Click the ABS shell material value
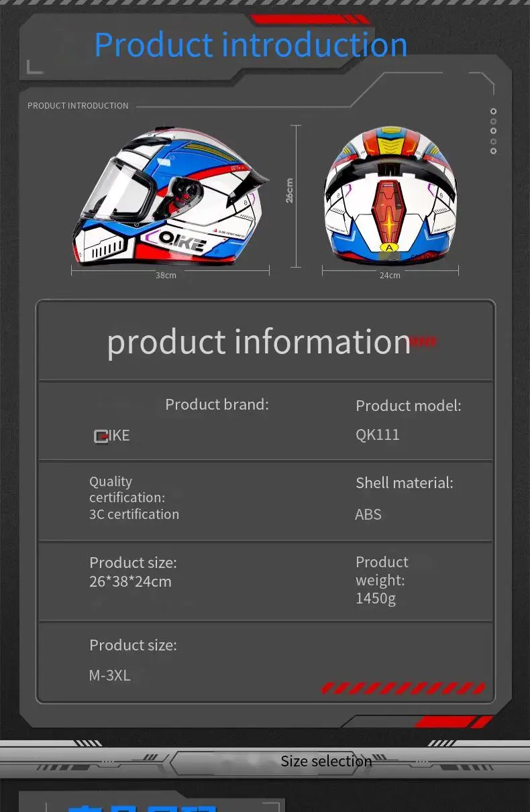This screenshot has height=812, width=530. coord(368,514)
